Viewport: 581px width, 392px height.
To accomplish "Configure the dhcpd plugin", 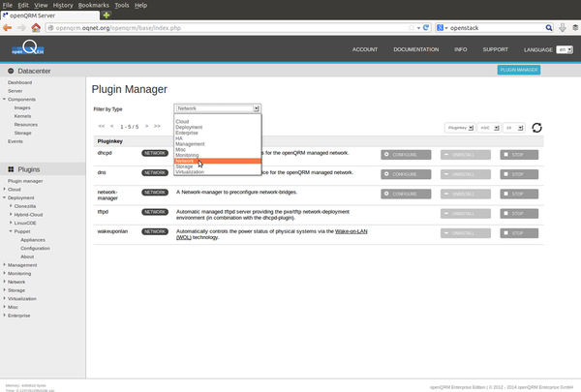I will point(406,155).
